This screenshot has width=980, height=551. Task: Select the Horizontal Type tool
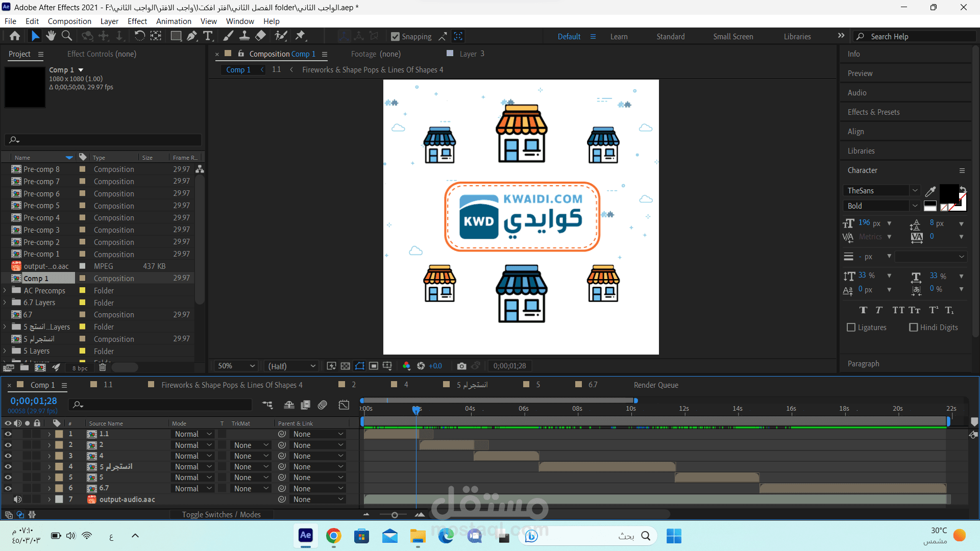(x=208, y=36)
